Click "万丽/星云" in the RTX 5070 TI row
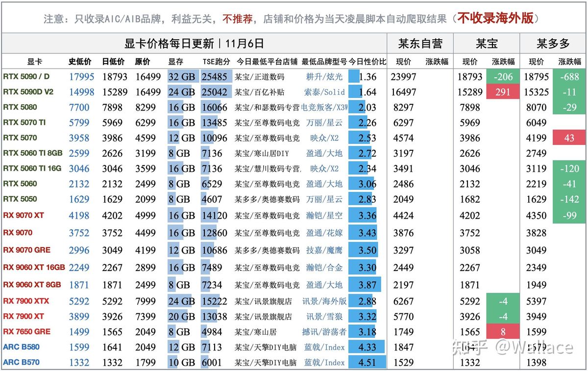Viewport: 588px width, 371px height. tap(324, 122)
